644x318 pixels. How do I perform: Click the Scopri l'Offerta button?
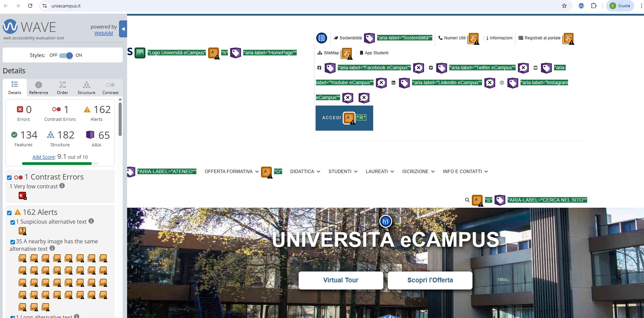[430, 280]
